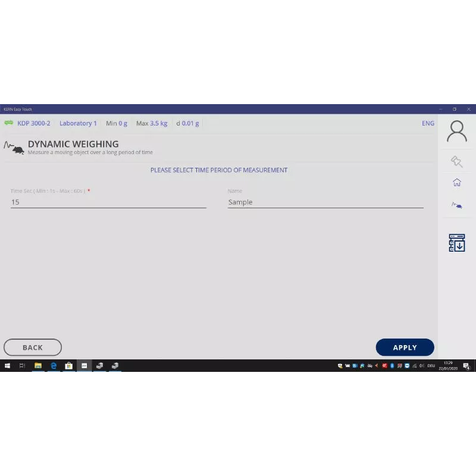Launch Microsoft Edge from taskbar

pyautogui.click(x=54, y=366)
